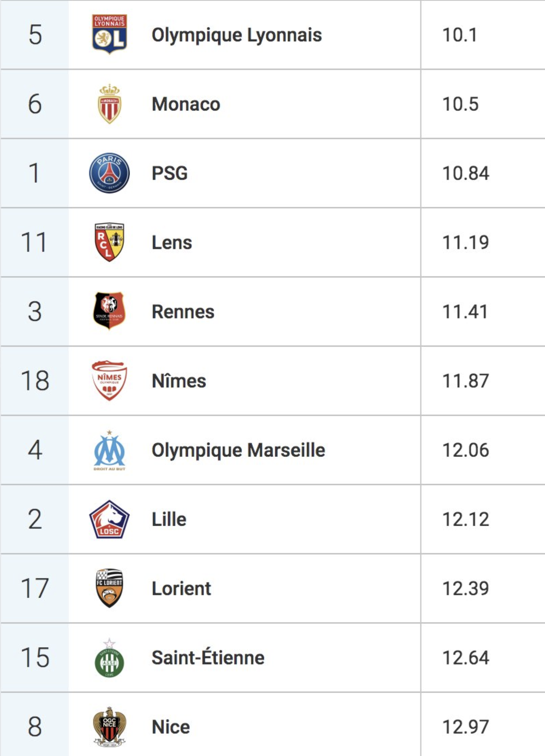Click the Nîmes Olympique crest
Screen dimensions: 545x756
109,380
